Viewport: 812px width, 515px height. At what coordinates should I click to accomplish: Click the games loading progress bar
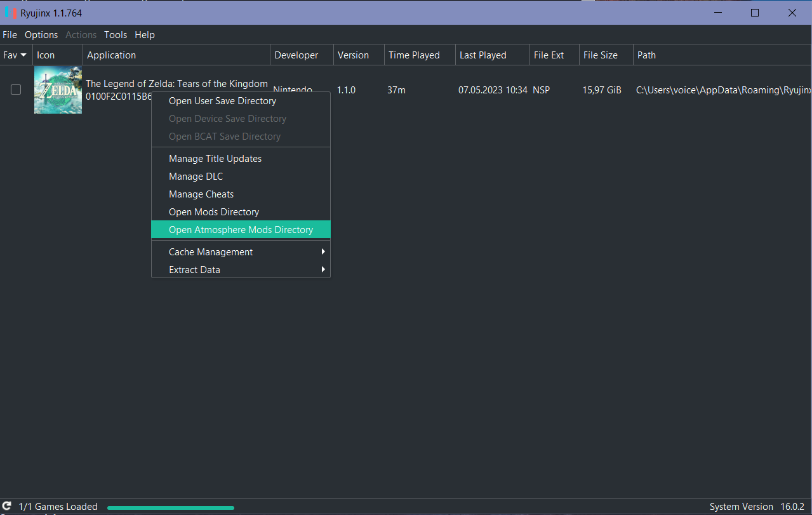click(x=171, y=508)
